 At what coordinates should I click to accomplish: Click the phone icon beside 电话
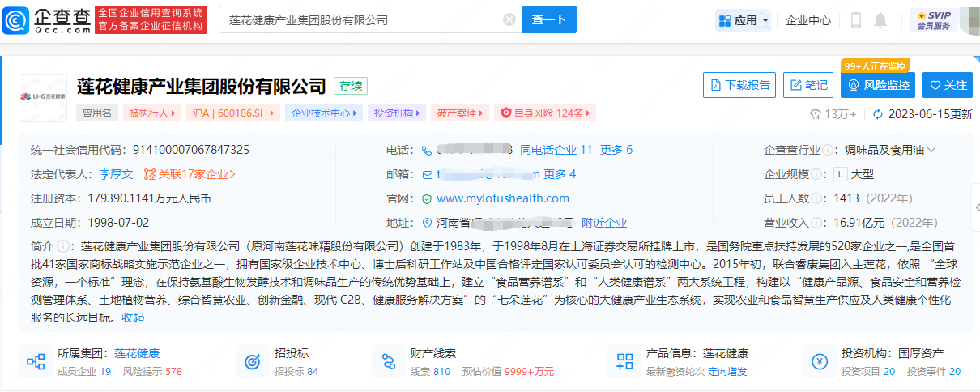[428, 150]
